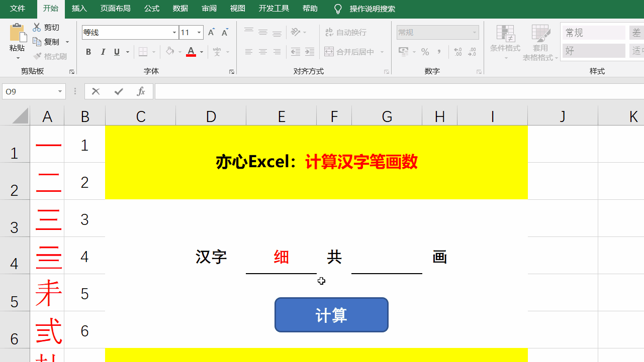Image resolution: width=644 pixels, height=362 pixels.
Task: Click the fill color paint bucket
Action: click(x=170, y=51)
